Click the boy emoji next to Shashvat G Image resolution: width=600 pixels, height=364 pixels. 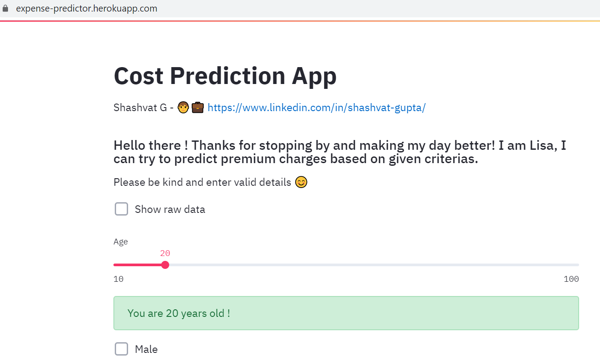tap(183, 107)
